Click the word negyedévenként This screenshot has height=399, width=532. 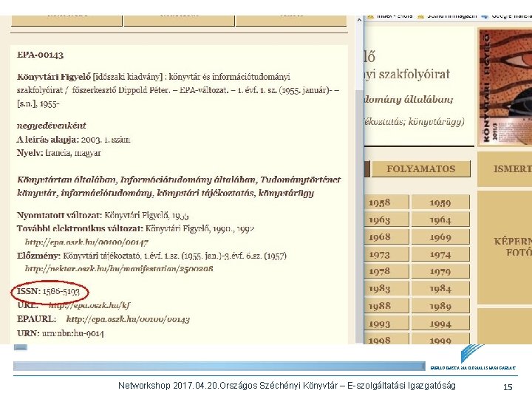coord(52,126)
